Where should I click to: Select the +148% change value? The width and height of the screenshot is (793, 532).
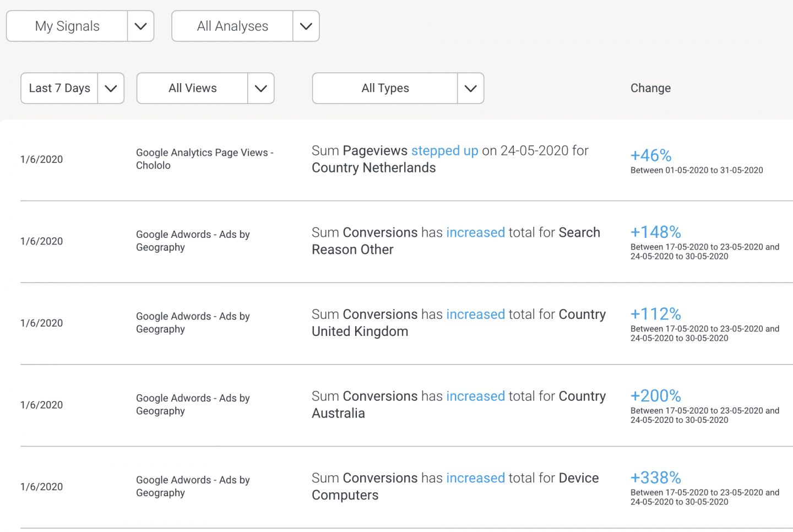(x=655, y=232)
